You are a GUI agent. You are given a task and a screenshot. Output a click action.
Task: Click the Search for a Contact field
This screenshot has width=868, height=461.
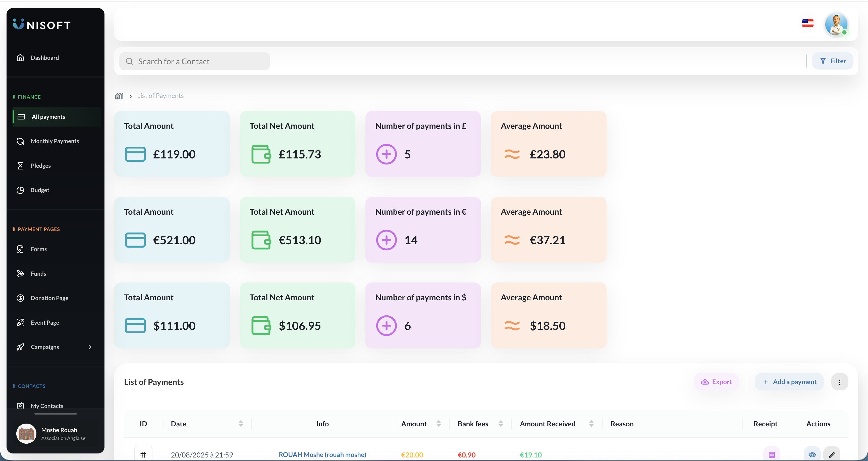coord(194,61)
